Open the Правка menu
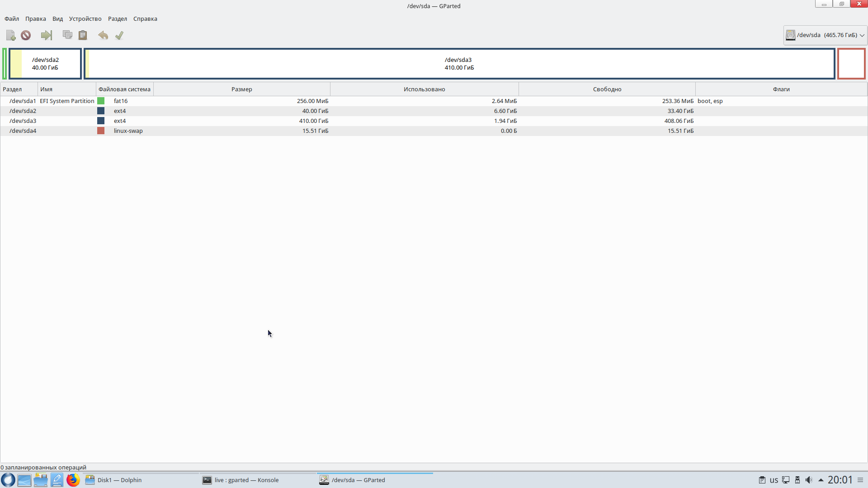 point(36,19)
